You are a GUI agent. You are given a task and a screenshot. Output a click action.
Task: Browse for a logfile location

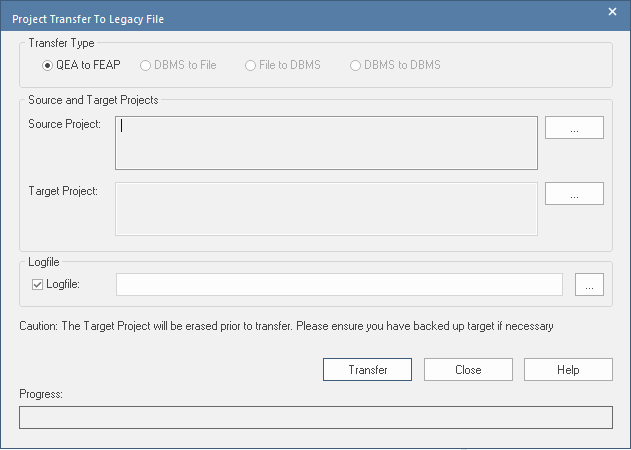[x=589, y=285]
